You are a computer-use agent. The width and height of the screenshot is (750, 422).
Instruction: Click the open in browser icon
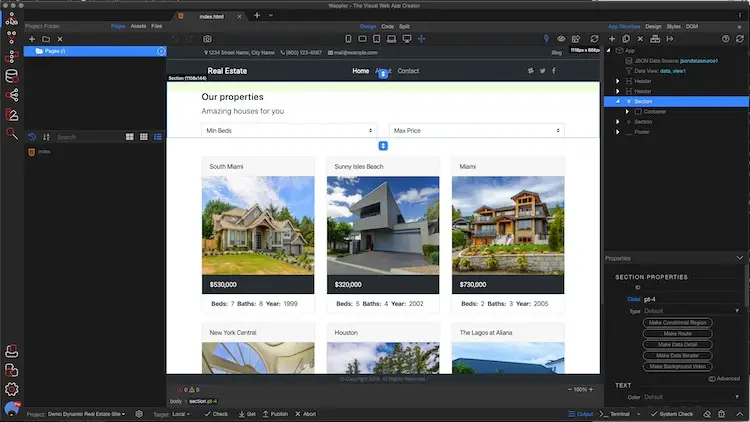pos(576,39)
